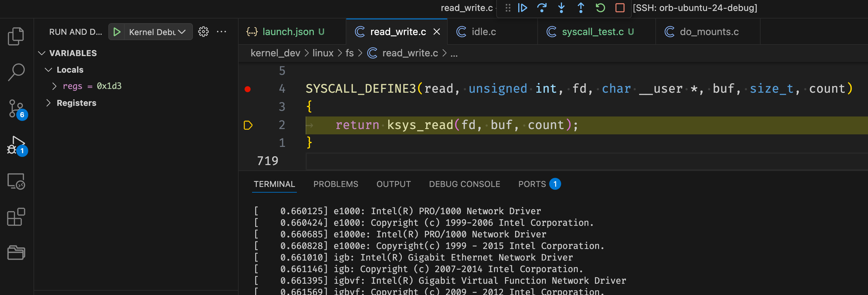Close the read_write.c editor tab
The height and width of the screenshot is (295, 868).
[437, 32]
